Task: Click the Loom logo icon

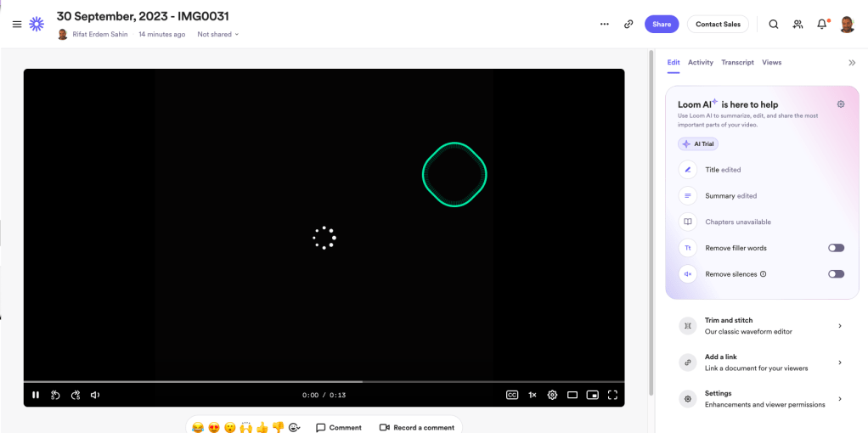Action: (37, 24)
